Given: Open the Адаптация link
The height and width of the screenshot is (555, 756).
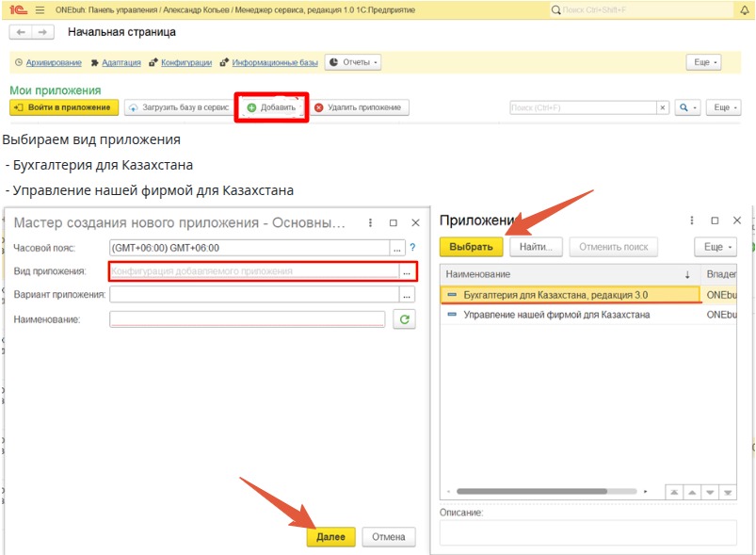Looking at the screenshot, I should coord(121,62).
